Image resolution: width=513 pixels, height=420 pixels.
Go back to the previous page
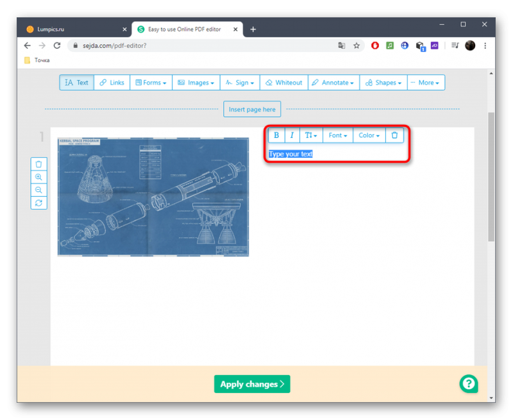(x=28, y=46)
